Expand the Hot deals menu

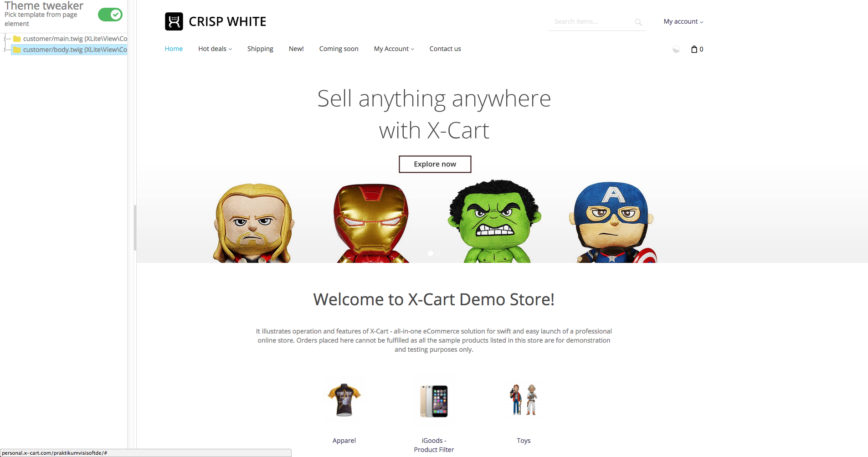(x=215, y=49)
